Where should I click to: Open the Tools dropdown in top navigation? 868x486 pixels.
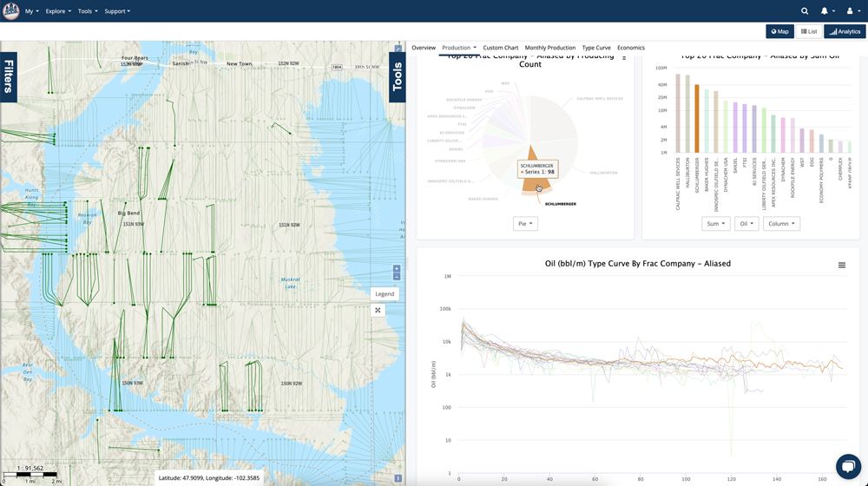(88, 11)
